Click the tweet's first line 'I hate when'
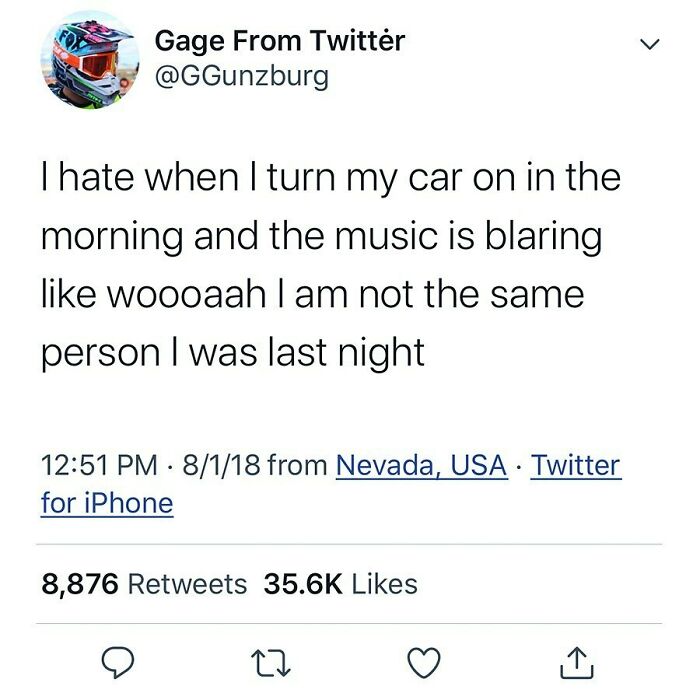The height and width of the screenshot is (700, 700). point(140,178)
